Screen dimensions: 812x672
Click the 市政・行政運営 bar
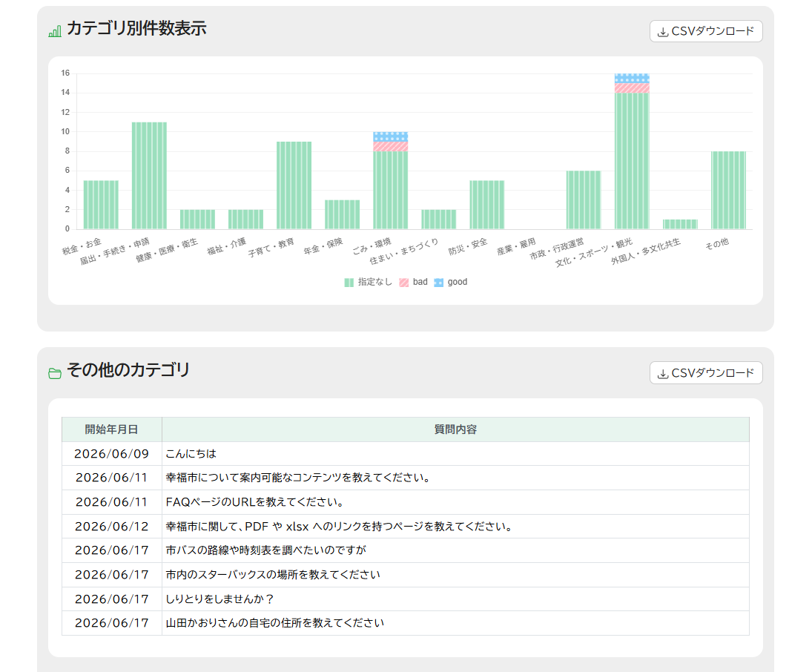[584, 200]
